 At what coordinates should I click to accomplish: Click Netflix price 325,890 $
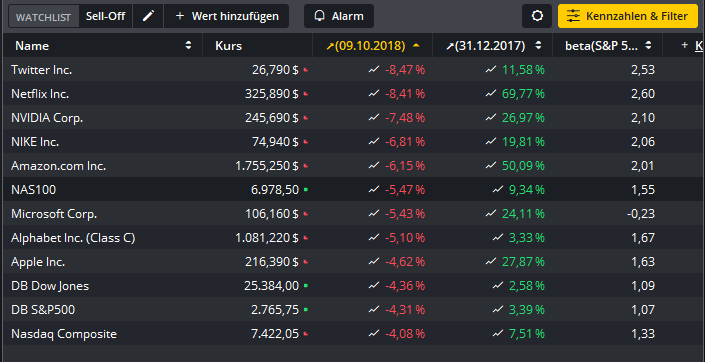[x=272, y=94]
